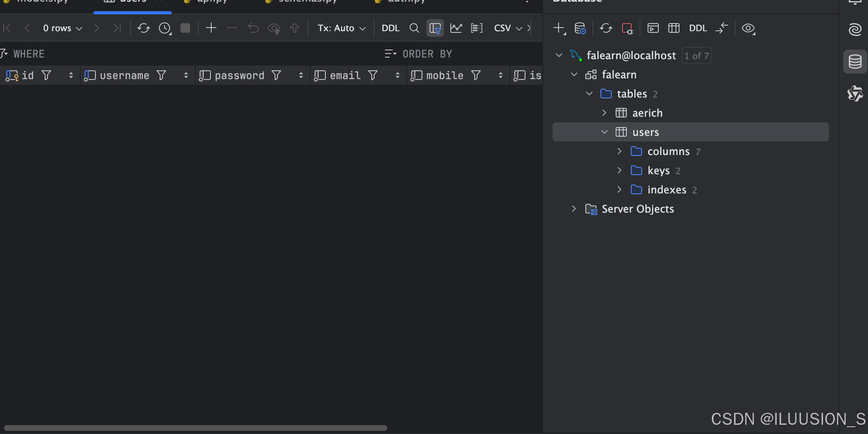868x434 pixels.
Task: Open the query console icon
Action: click(653, 28)
